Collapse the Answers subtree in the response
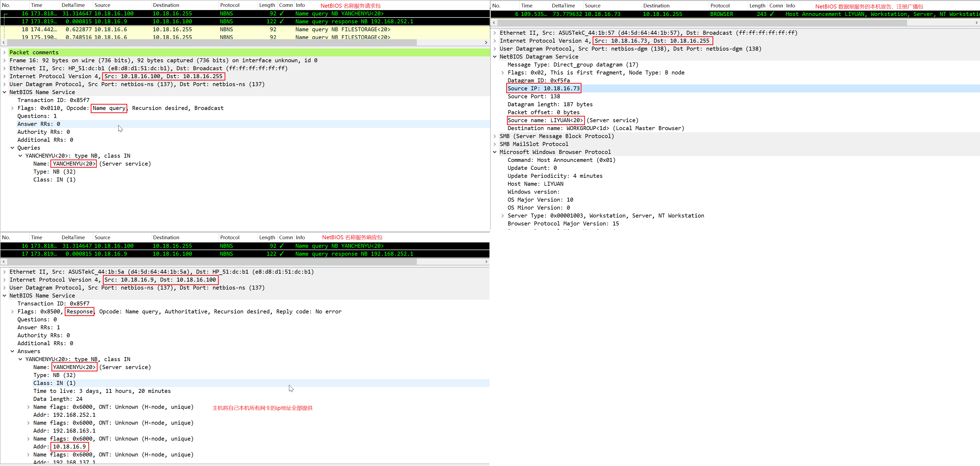980x466 pixels. [x=12, y=351]
